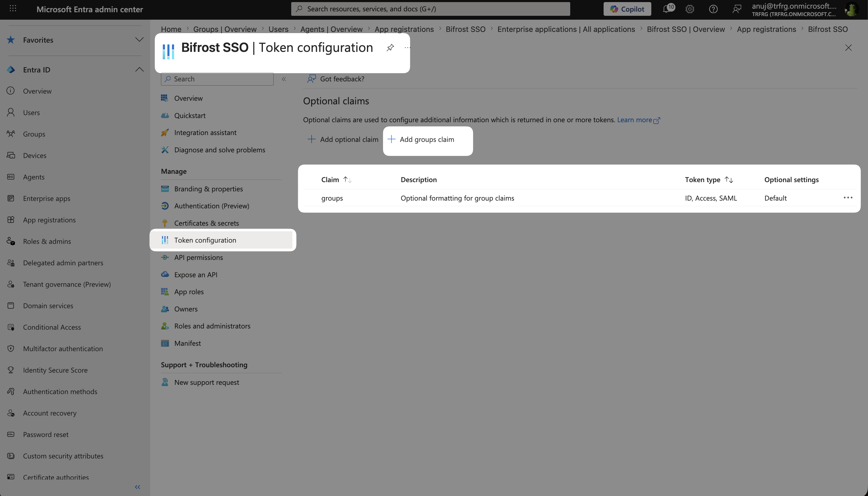Go to Groups in left sidebar
868x496 pixels.
click(34, 134)
